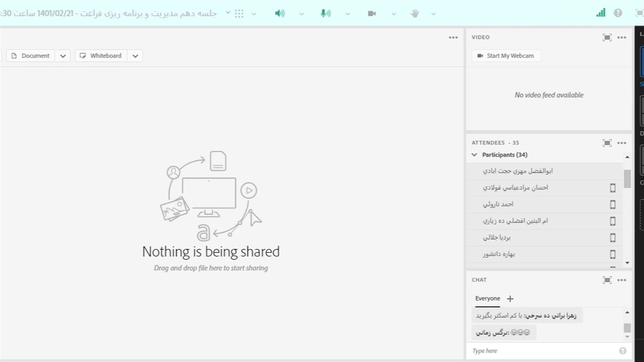Screen dimensions: 644x362
Task: Toggle the webcam camera icon
Action: tap(372, 14)
